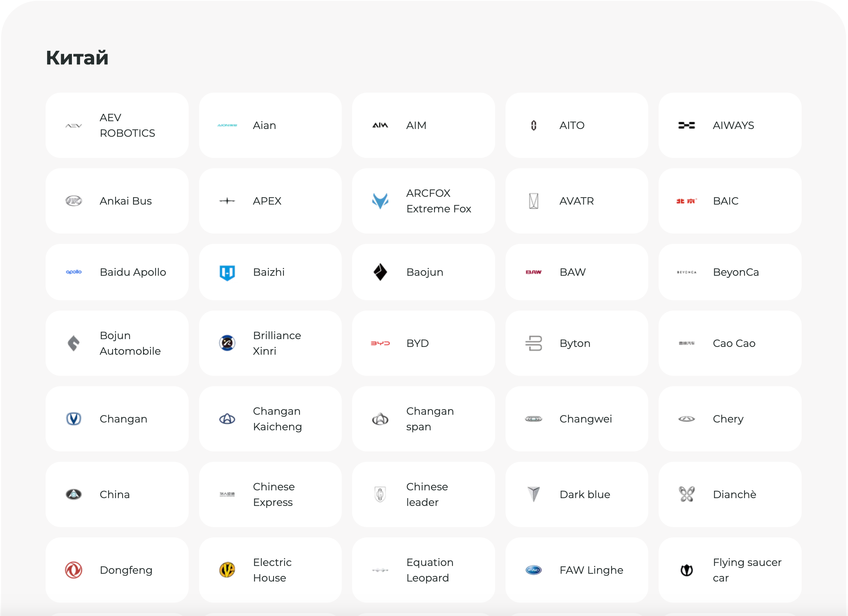Viewport: 848px width, 616px height.
Task: Click the BYD red logo
Action: click(380, 343)
